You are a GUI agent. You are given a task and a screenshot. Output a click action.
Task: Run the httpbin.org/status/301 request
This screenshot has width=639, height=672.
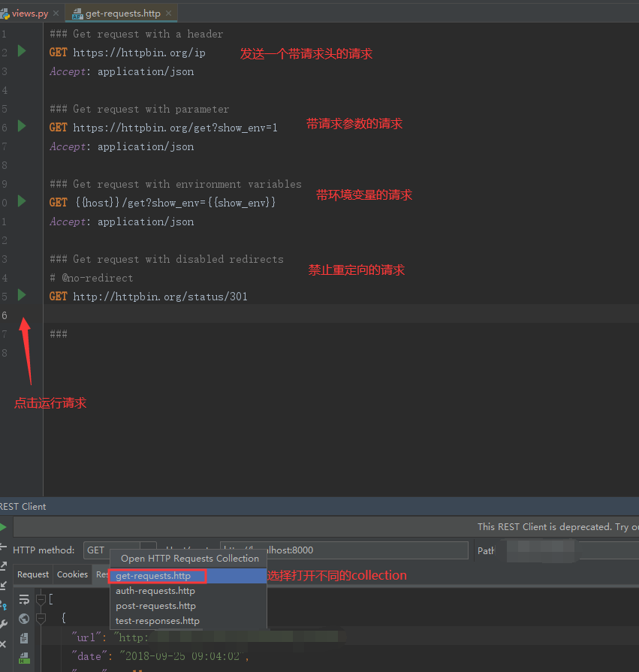(22, 295)
